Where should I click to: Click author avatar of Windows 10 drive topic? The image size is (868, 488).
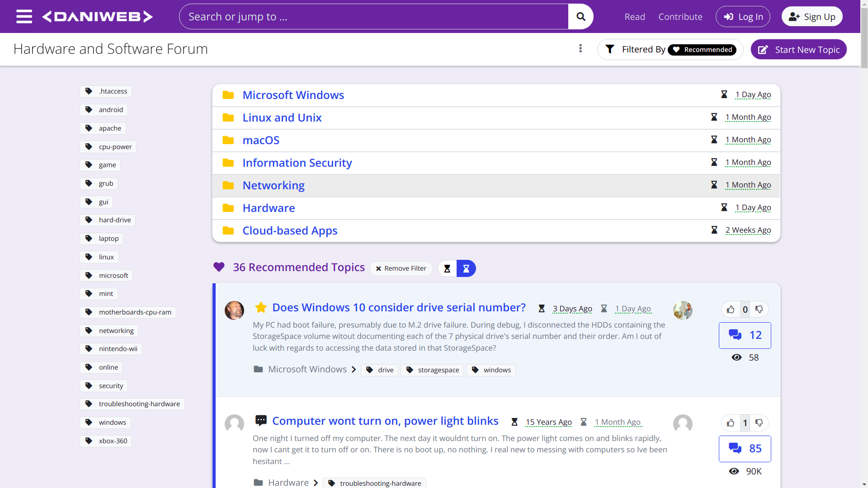(234, 310)
